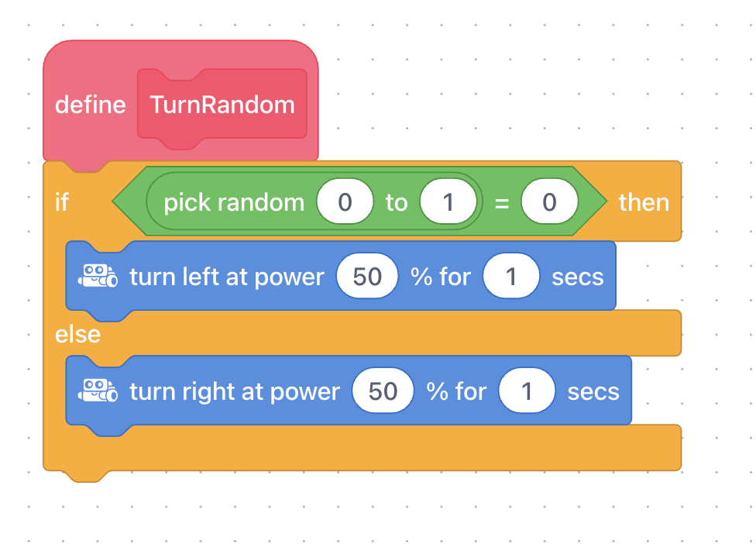Select the turn right at power block
Screen dimensions: 756x544
(x=235, y=391)
